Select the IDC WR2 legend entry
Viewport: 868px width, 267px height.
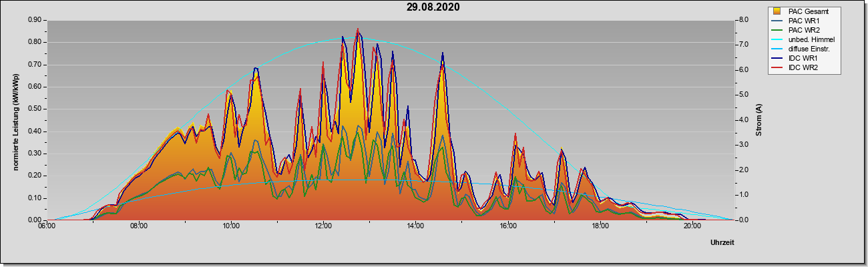pos(804,69)
